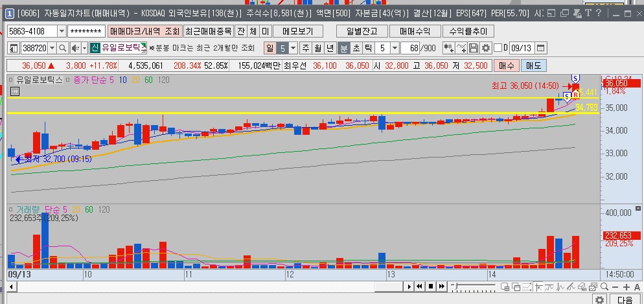
Task: Switch chart period to 월 (monthly)
Action: coord(318,48)
